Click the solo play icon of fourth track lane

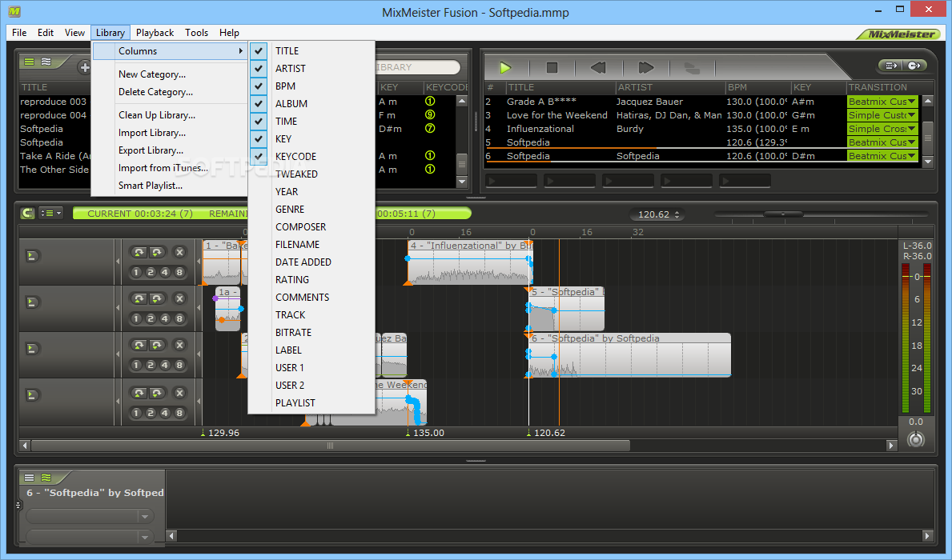(x=32, y=395)
